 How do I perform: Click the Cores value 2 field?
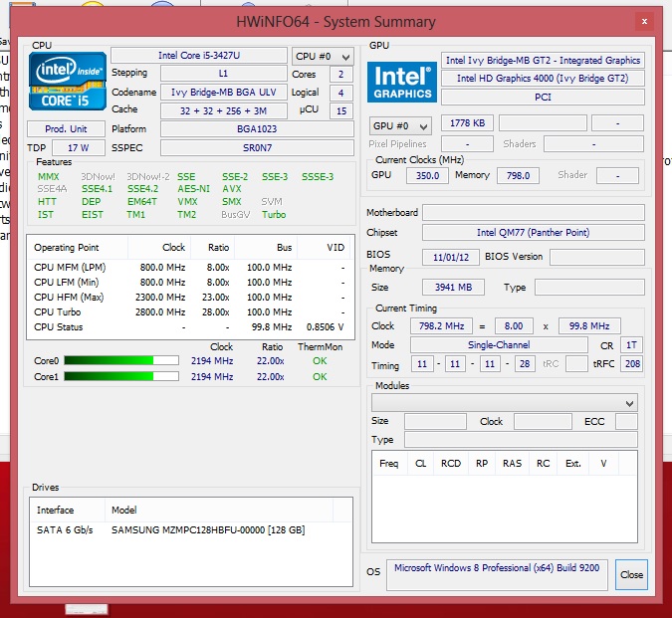(x=341, y=74)
